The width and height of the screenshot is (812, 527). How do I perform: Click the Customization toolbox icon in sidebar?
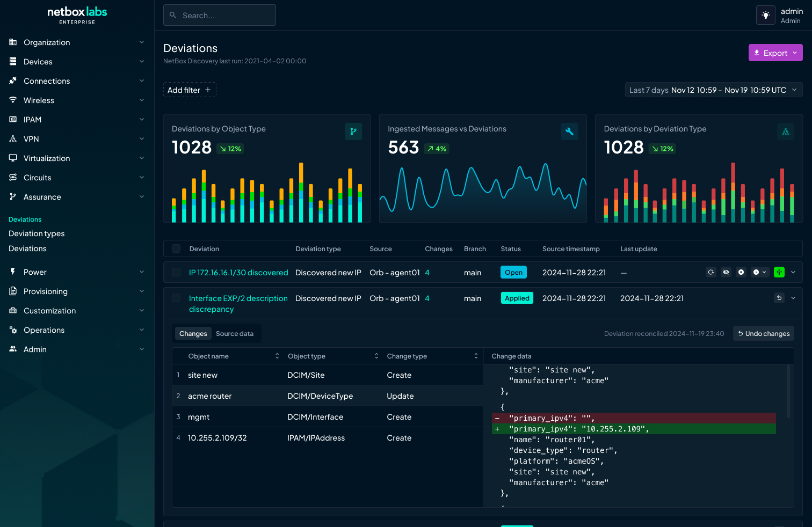(13, 311)
